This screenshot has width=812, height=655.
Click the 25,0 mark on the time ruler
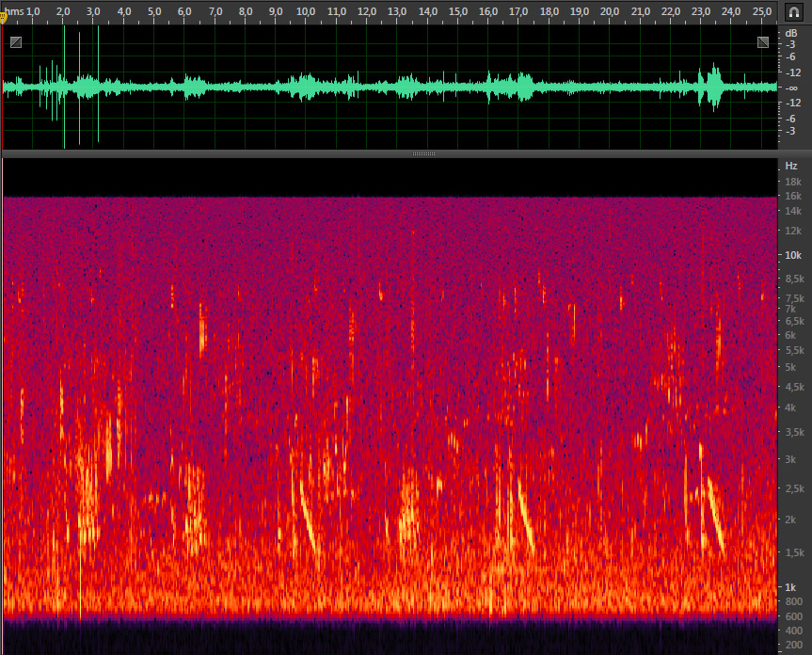[x=762, y=11]
